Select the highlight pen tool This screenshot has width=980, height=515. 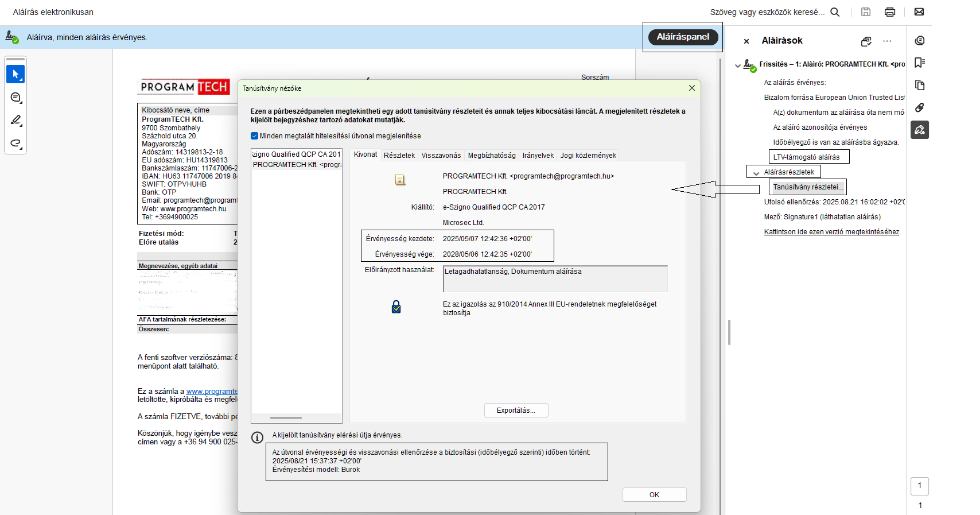click(15, 121)
